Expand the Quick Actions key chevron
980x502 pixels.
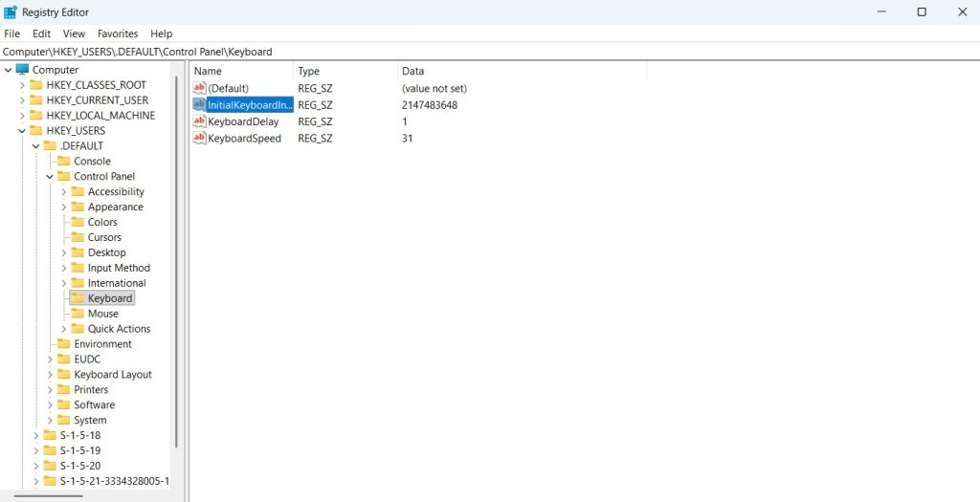pos(64,329)
